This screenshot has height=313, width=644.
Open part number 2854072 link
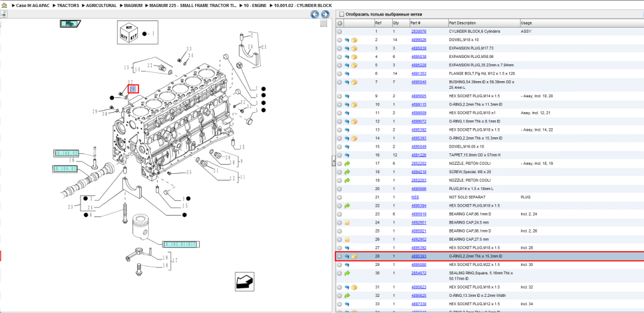(419, 273)
